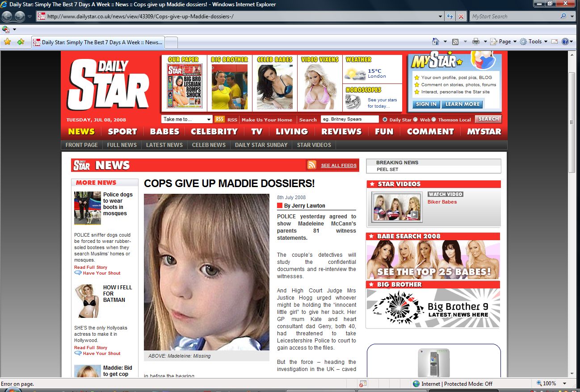Select the Web search radio button
The width and height of the screenshot is (580, 392).
click(x=415, y=120)
